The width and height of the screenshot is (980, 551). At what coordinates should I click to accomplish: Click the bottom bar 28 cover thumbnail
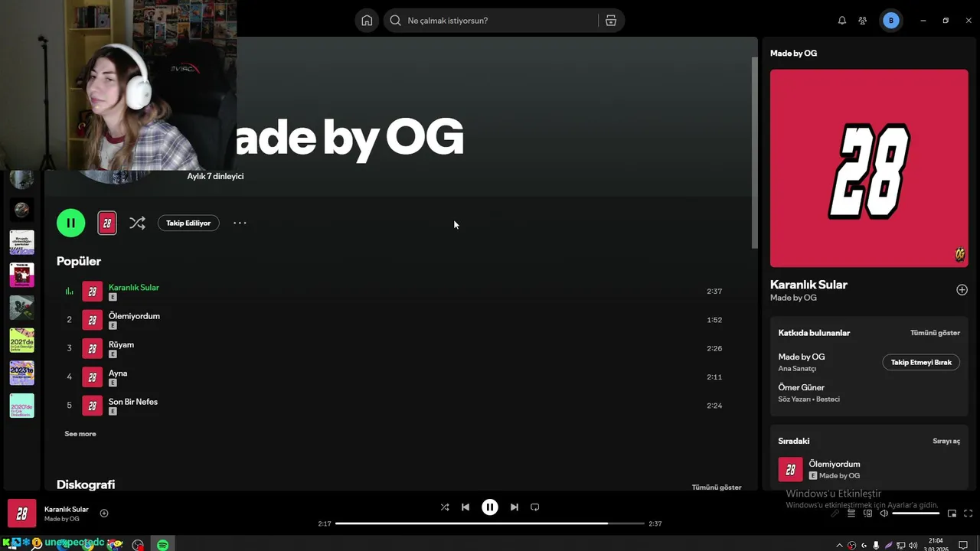(21, 514)
